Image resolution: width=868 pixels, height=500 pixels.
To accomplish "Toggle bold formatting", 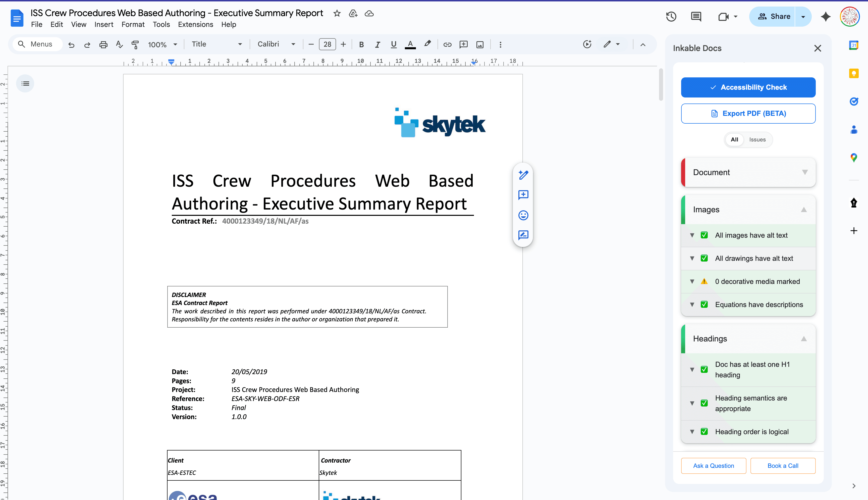I will point(361,44).
